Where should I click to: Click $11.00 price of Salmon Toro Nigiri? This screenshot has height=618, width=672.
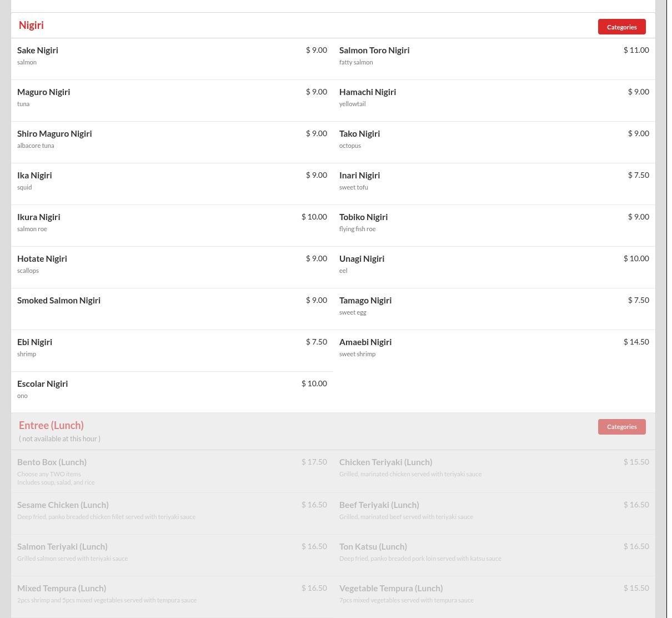636,50
